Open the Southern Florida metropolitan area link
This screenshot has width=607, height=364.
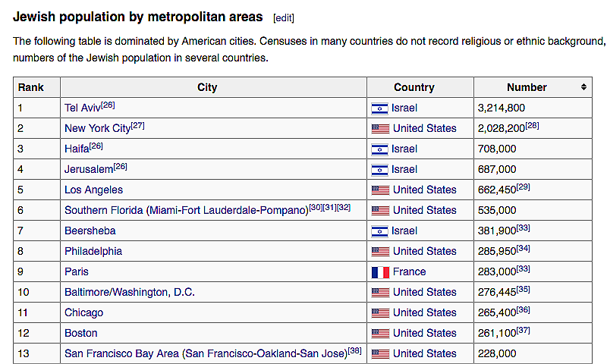186,211
